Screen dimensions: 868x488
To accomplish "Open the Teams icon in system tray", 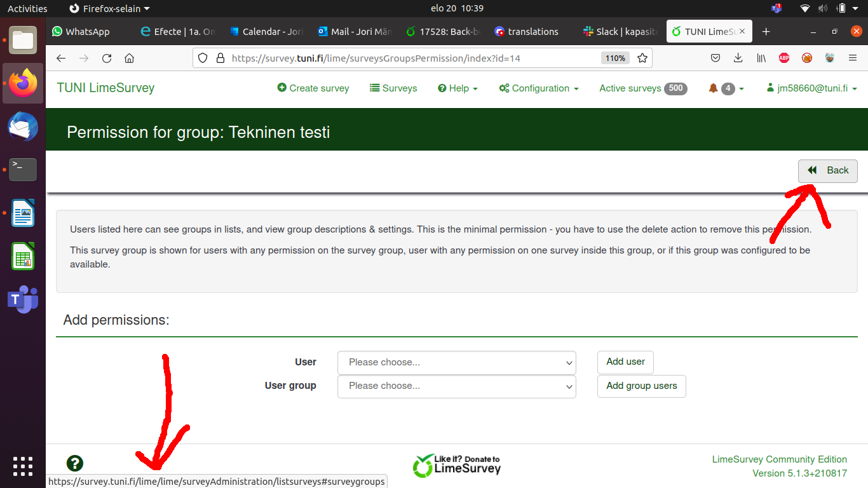I will (776, 8).
